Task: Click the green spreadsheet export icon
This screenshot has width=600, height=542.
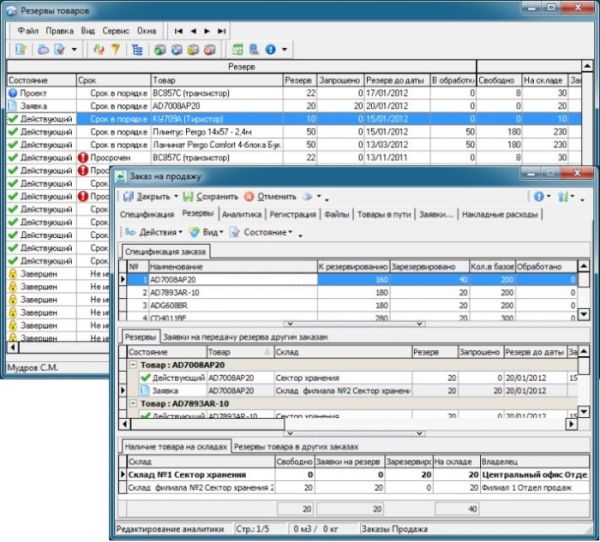Action: pos(238,49)
